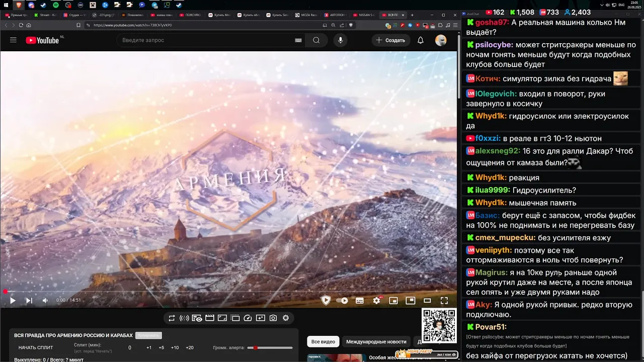Click the YouTube search magnifier button
This screenshot has height=362, width=644.
tap(316, 40)
